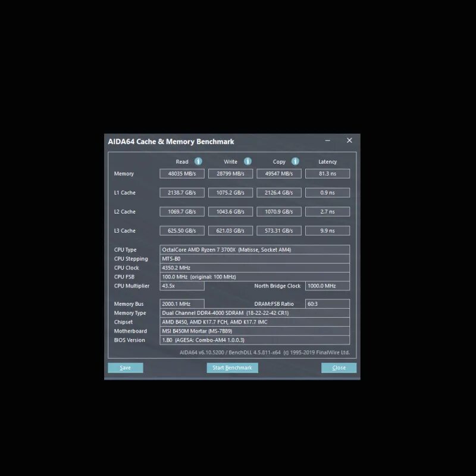Click the info icon next to Copy
The height and width of the screenshot is (476, 476).
point(295,161)
